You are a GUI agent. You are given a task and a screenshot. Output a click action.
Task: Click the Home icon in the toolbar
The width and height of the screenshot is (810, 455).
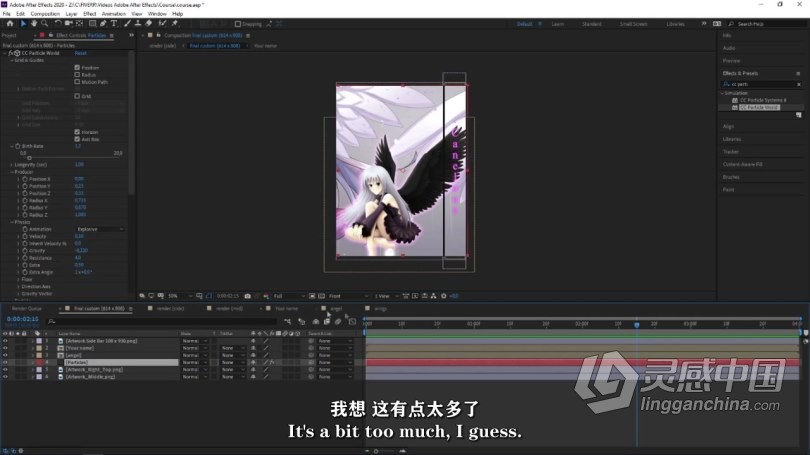point(10,24)
